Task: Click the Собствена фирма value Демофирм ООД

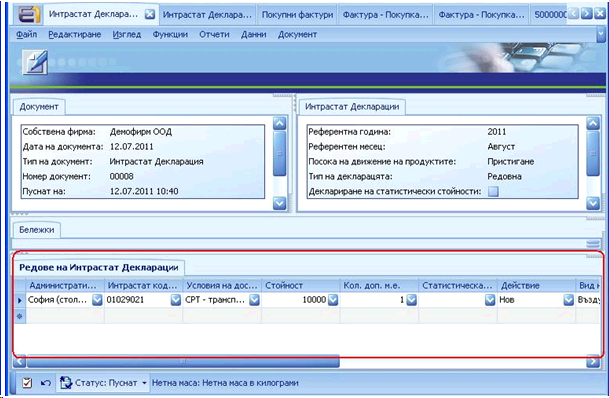Action: [141, 132]
